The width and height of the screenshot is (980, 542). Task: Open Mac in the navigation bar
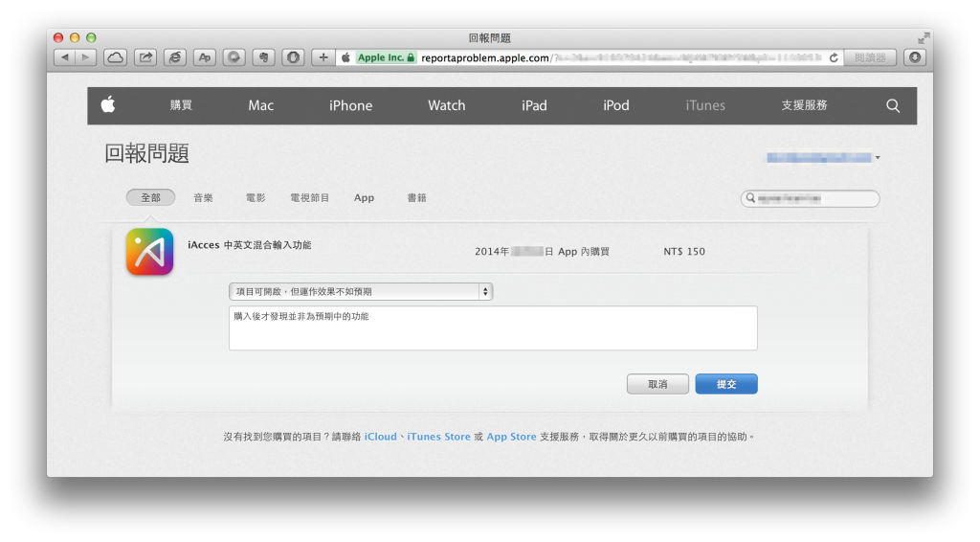coord(260,105)
